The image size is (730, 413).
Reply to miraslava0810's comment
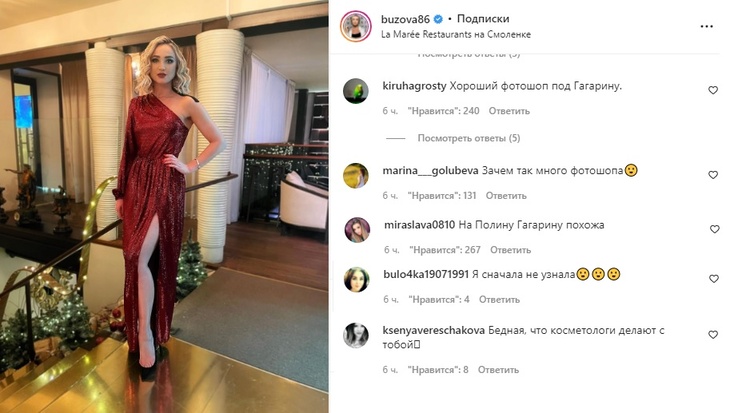point(510,250)
